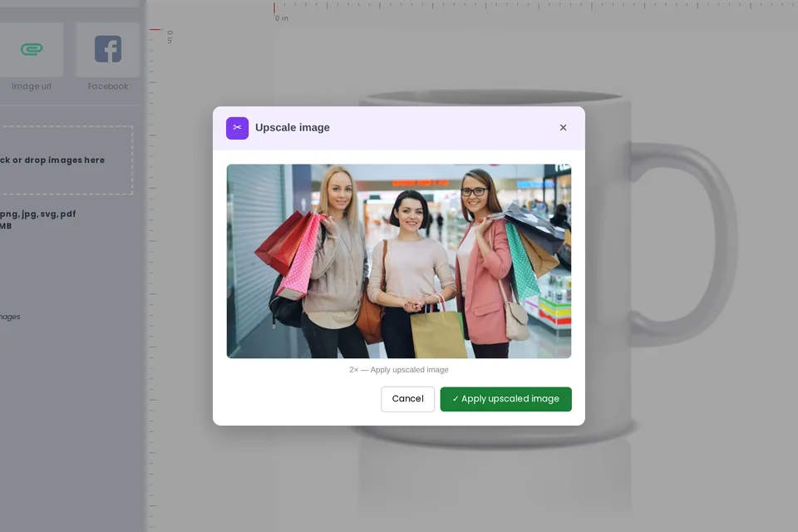
Task: Click the purple scissors icon in the dialog header
Action: tap(237, 128)
